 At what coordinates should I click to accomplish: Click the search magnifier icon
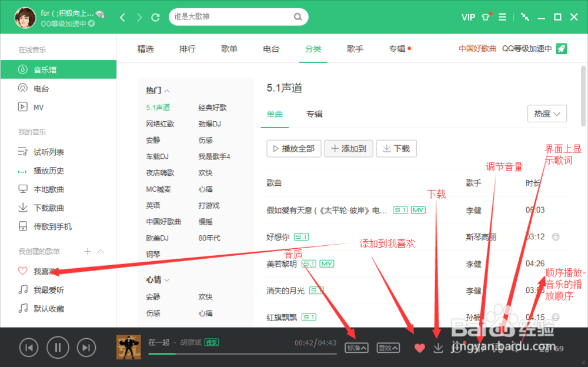298,17
